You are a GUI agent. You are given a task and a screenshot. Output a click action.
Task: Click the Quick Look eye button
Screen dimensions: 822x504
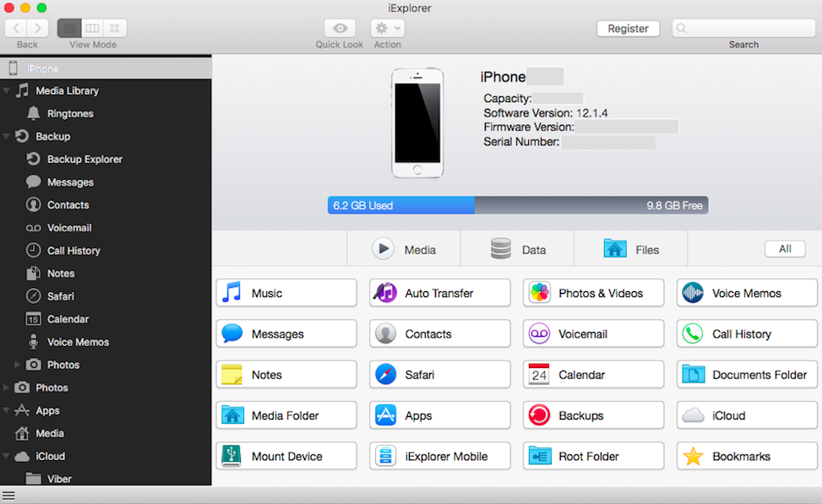tap(340, 29)
